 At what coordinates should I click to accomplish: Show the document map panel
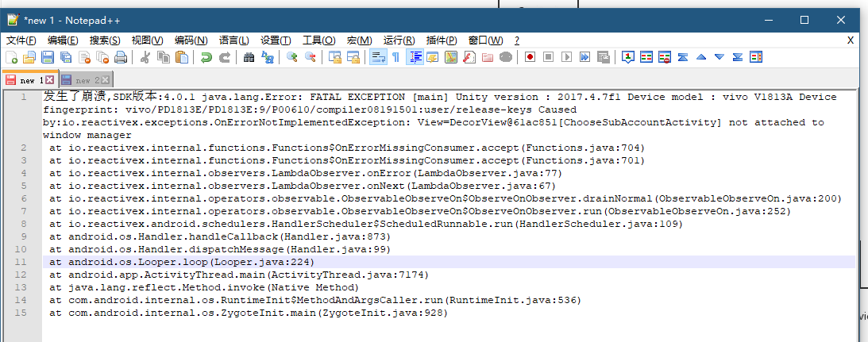(x=450, y=57)
